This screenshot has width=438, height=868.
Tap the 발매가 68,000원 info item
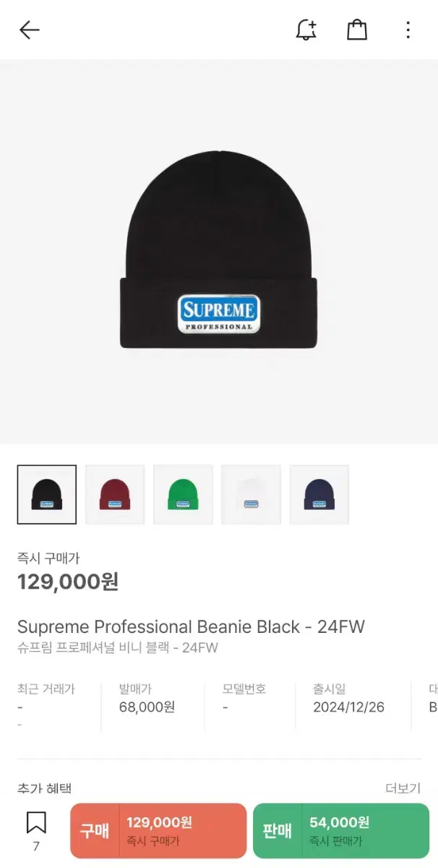pyautogui.click(x=147, y=699)
